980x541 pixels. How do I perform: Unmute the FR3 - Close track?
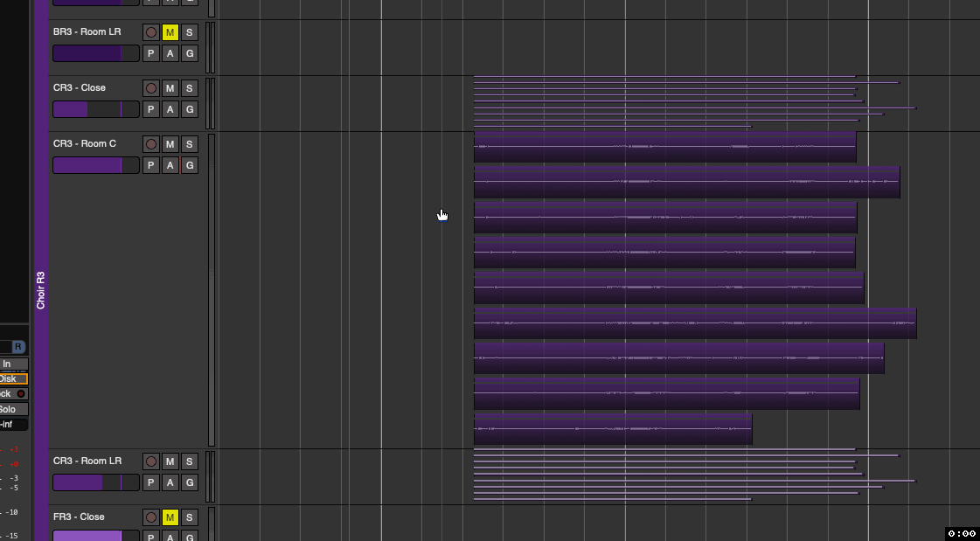pos(170,517)
